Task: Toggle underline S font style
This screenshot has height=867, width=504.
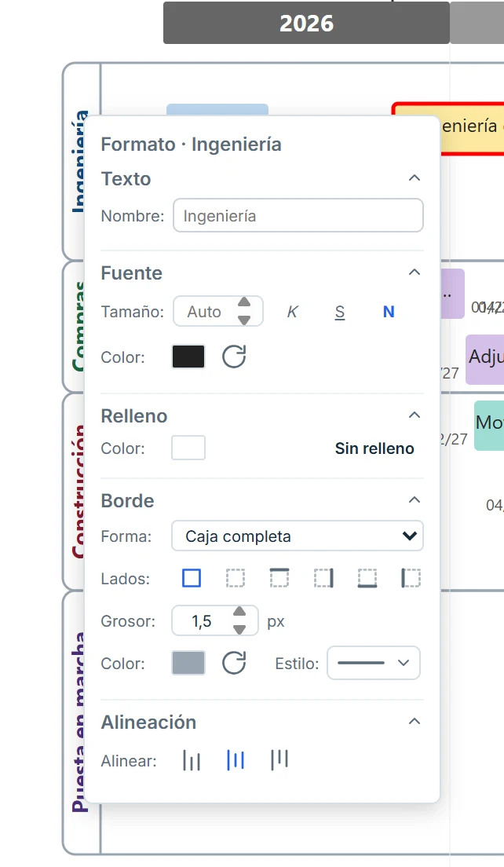Action: (x=340, y=312)
